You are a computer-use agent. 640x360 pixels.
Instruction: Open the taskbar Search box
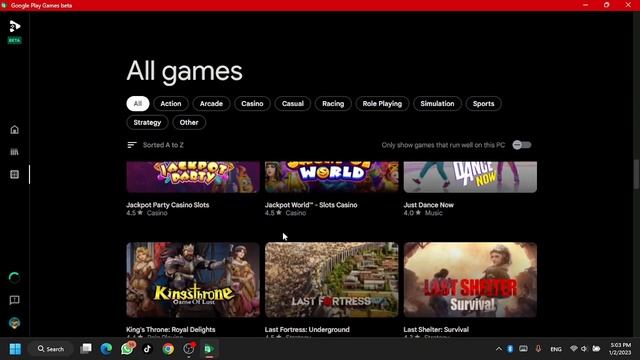51,349
